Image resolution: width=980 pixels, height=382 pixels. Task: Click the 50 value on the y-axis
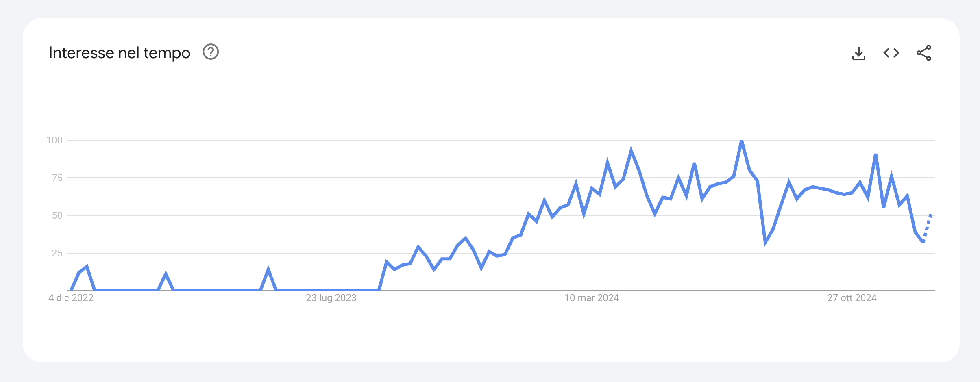tap(57, 215)
